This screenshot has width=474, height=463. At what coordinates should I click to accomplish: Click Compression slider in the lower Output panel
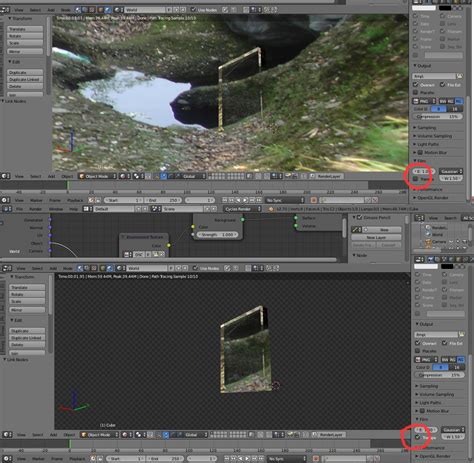click(x=439, y=375)
